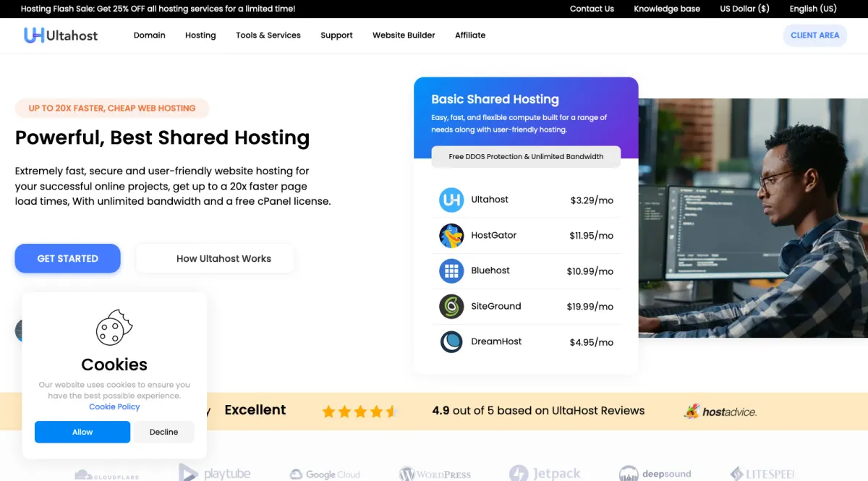The width and height of the screenshot is (868, 481).
Task: Click the Basic Shared Hosting heading
Action: pos(495,99)
